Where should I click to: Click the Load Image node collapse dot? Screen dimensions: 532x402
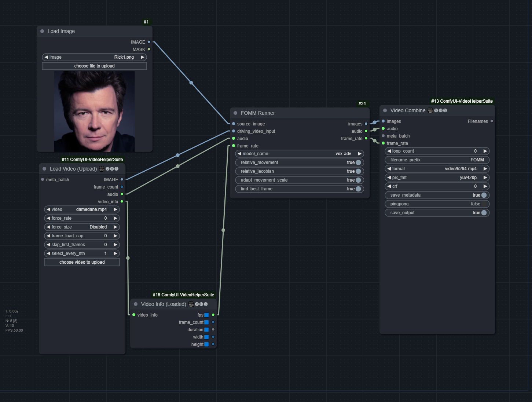(x=42, y=31)
